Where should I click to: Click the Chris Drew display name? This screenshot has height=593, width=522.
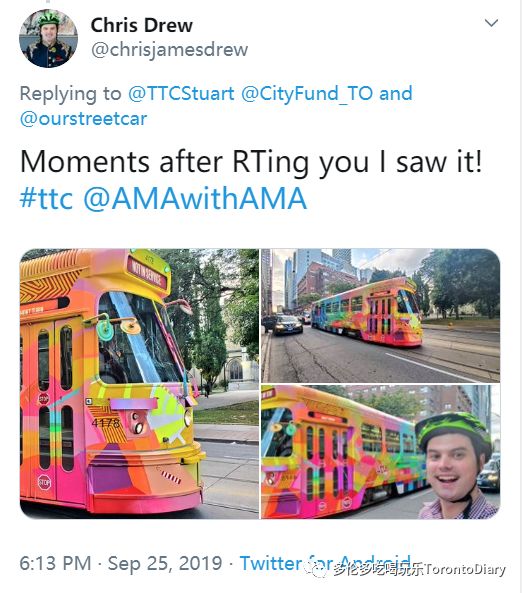(141, 25)
